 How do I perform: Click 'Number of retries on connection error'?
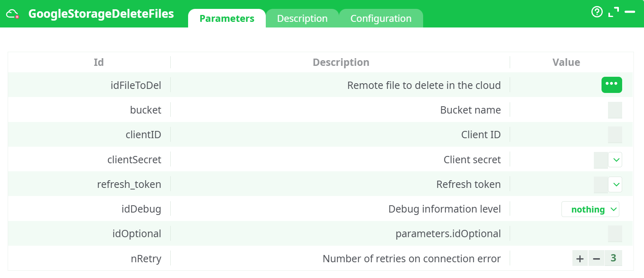click(x=411, y=259)
